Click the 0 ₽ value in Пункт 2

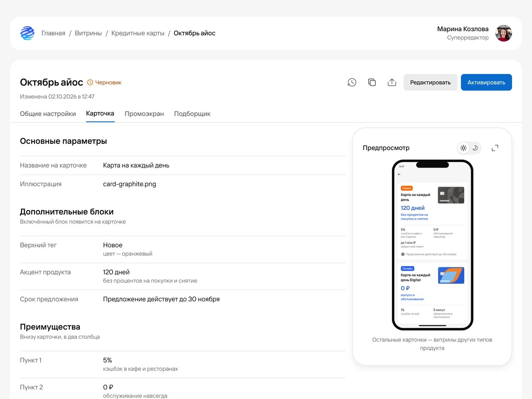pyautogui.click(x=108, y=387)
